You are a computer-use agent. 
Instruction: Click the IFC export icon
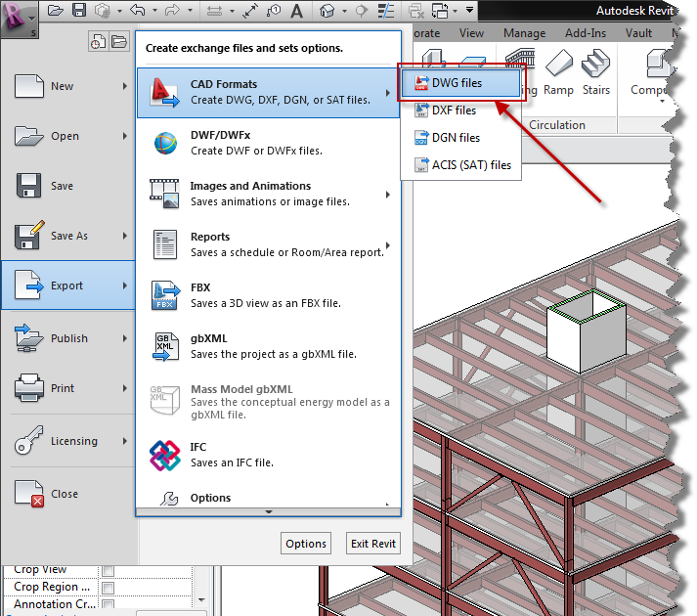(165, 456)
